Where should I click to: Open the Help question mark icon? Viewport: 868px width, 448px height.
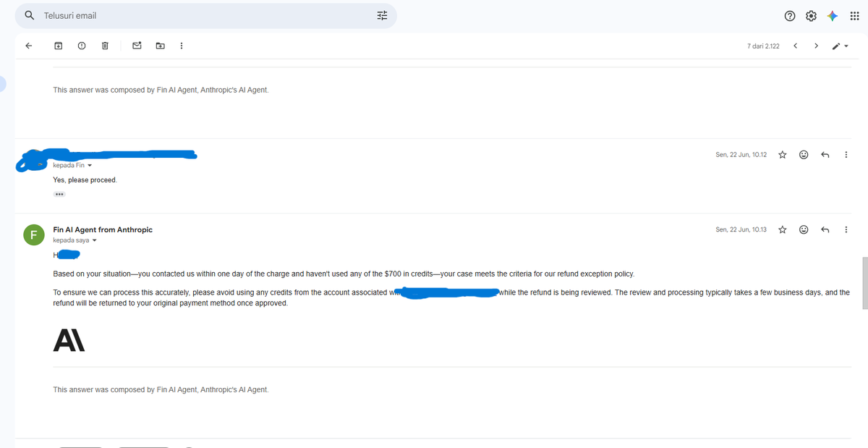point(790,16)
